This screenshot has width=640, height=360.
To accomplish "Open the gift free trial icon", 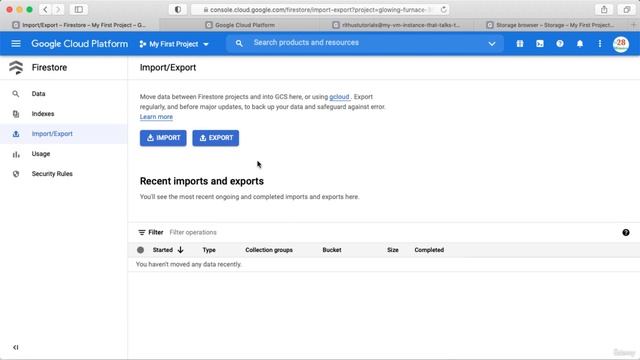I will (520, 44).
